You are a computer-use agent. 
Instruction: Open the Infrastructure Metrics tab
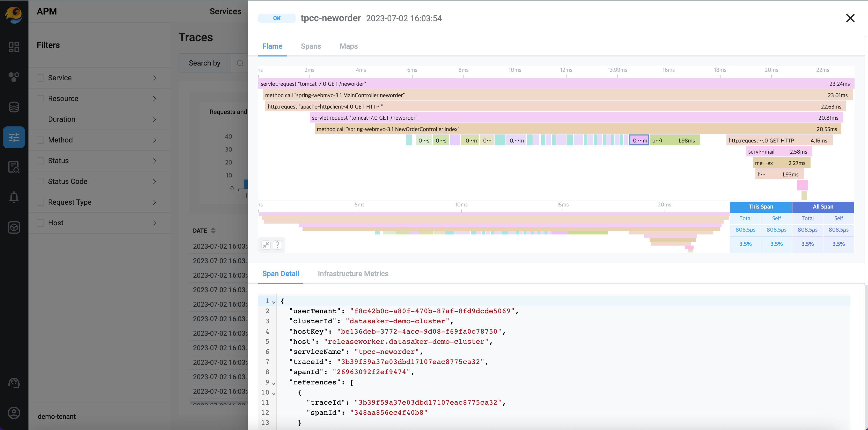(353, 274)
